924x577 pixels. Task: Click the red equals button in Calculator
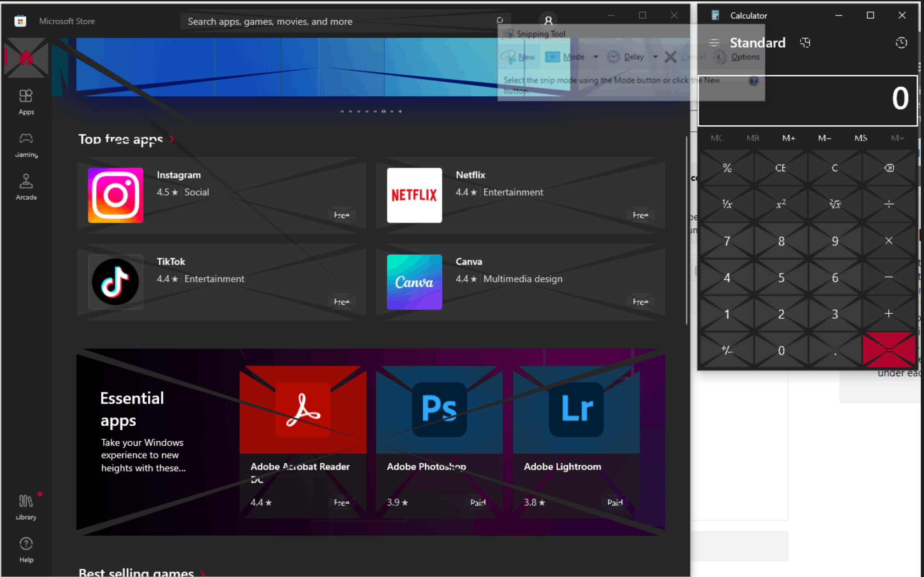889,350
